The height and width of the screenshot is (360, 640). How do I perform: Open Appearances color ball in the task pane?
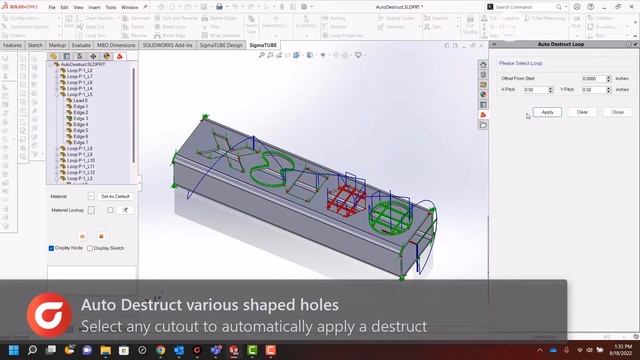click(x=483, y=95)
